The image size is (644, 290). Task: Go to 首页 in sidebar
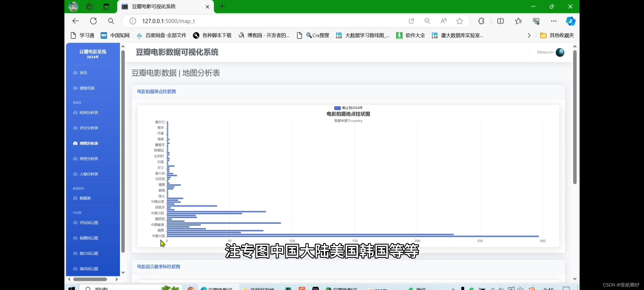click(80, 73)
